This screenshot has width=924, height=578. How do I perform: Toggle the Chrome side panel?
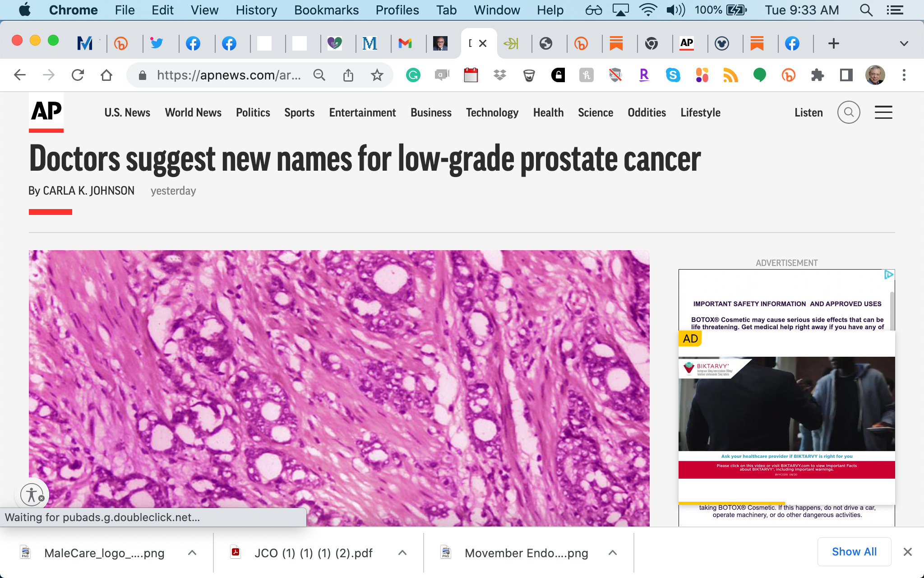(x=846, y=75)
